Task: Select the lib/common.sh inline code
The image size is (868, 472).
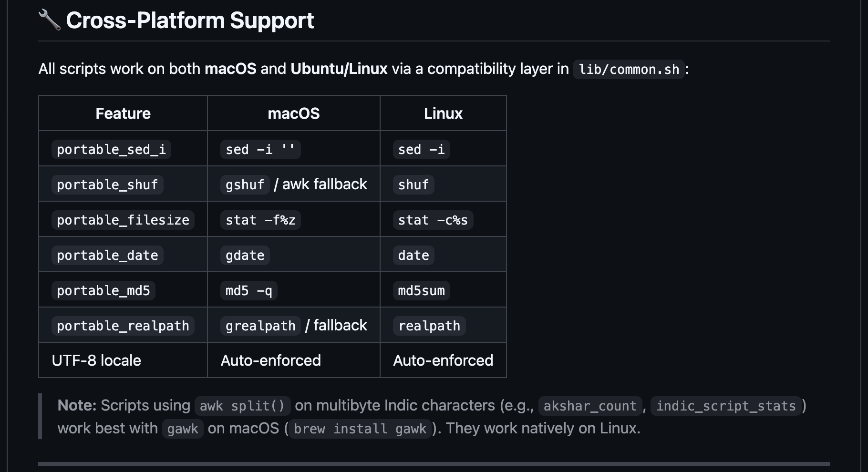Action: point(629,70)
